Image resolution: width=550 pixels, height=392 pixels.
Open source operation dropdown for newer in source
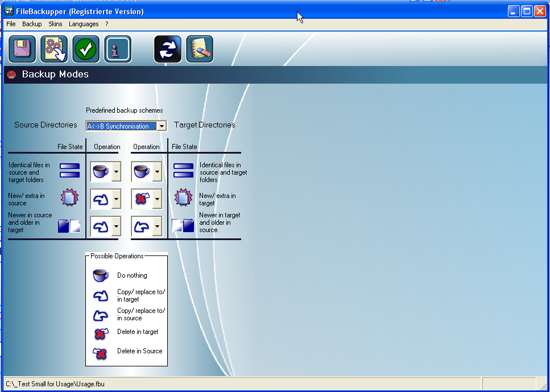click(x=116, y=226)
